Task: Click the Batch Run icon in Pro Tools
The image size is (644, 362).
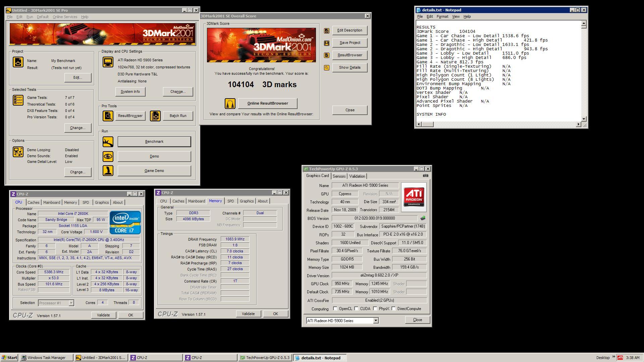Action: point(155,116)
